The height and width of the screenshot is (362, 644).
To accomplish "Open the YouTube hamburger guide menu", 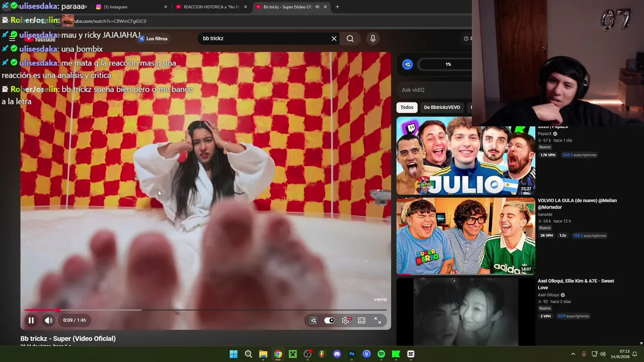I will click(x=12, y=38).
